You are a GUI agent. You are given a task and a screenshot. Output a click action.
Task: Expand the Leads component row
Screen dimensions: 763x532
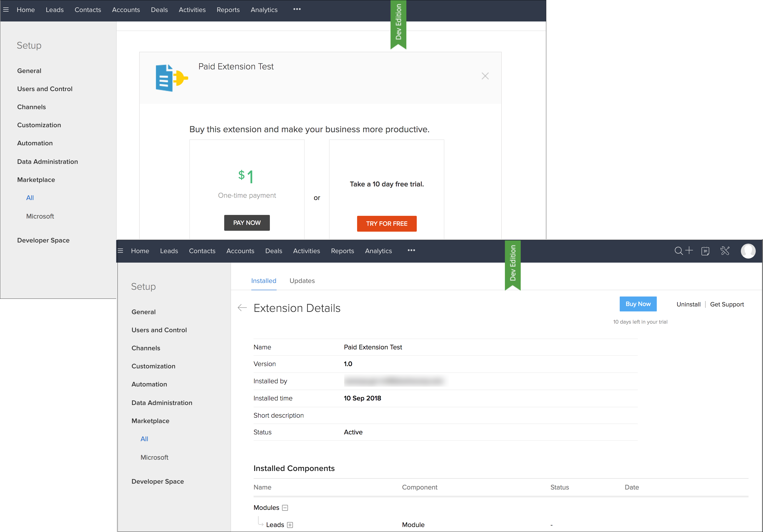click(x=290, y=525)
